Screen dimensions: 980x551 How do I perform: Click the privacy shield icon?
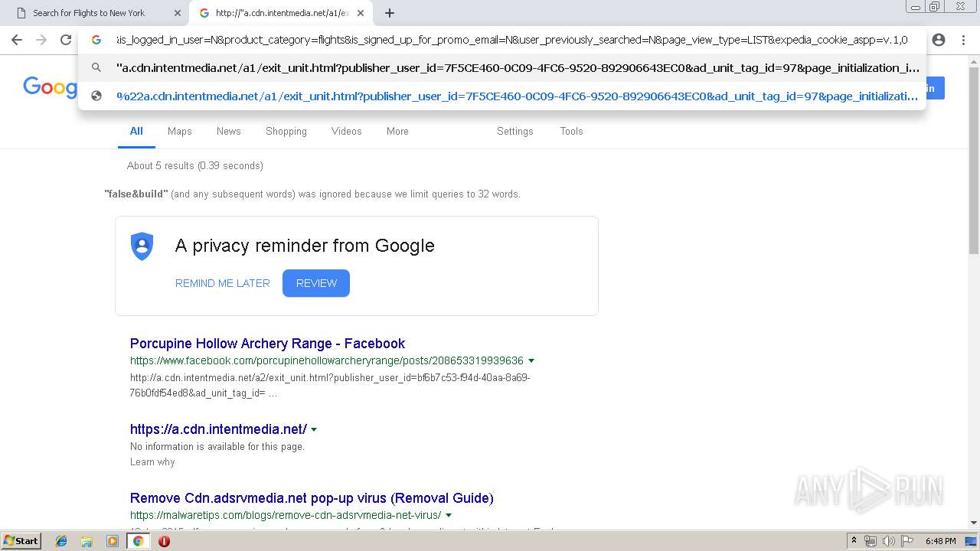[142, 246]
